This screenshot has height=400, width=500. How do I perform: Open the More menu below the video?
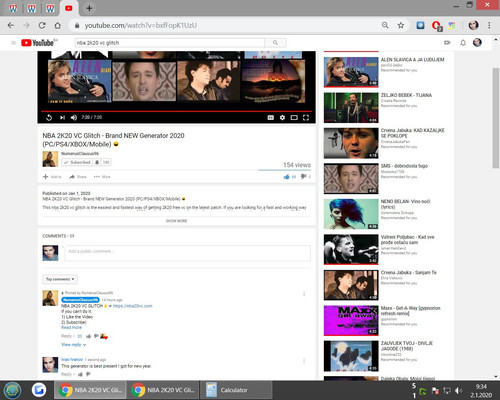pos(102,177)
